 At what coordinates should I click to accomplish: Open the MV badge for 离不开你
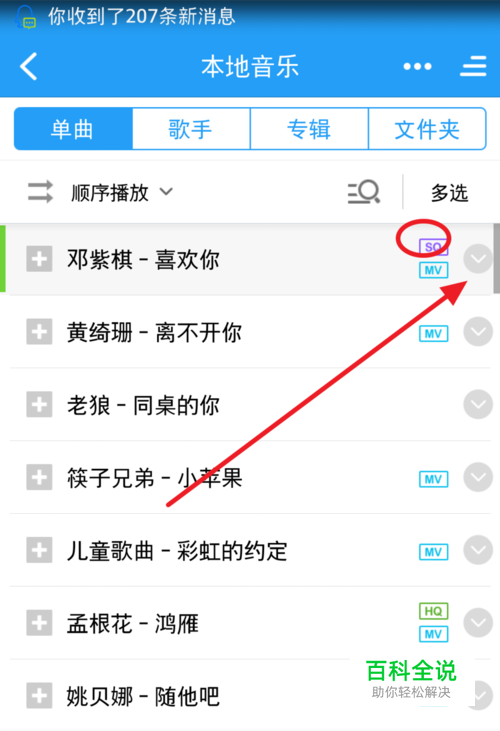pos(433,334)
